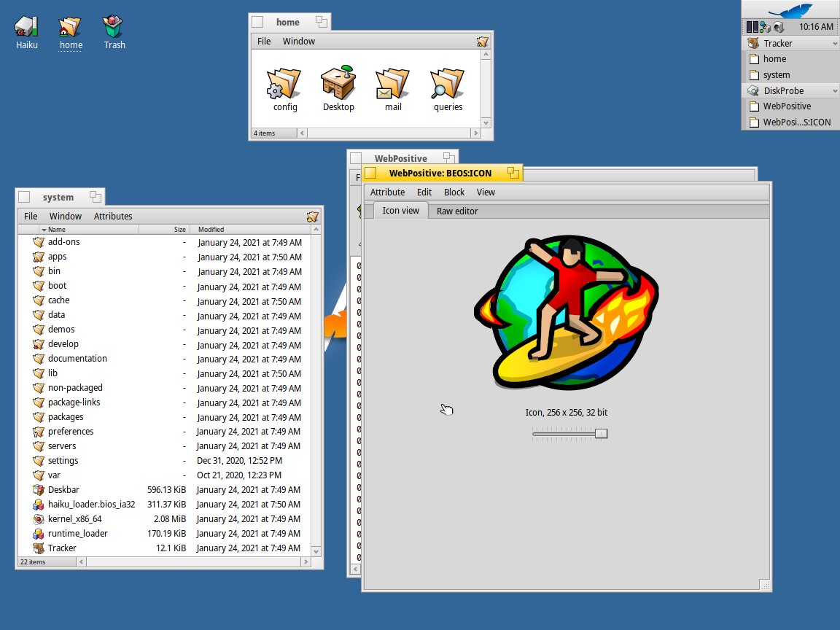The height and width of the screenshot is (630, 840).
Task: Open the Haiku disk desktop icon
Action: 26,26
